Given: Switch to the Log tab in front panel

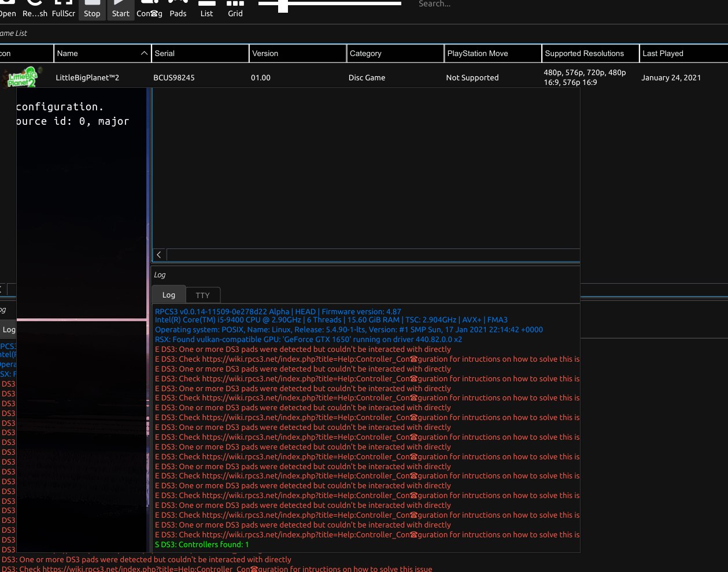Looking at the screenshot, I should [168, 295].
